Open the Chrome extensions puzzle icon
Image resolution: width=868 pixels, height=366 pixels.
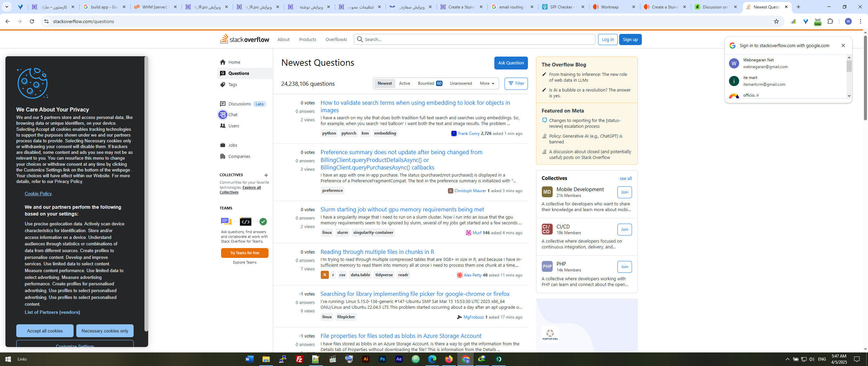pos(830,21)
